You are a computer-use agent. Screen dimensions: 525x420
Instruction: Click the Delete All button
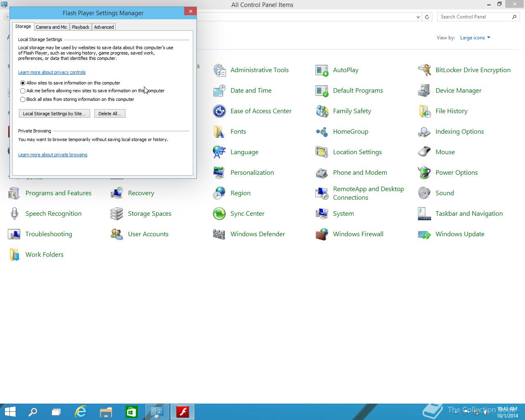click(110, 114)
